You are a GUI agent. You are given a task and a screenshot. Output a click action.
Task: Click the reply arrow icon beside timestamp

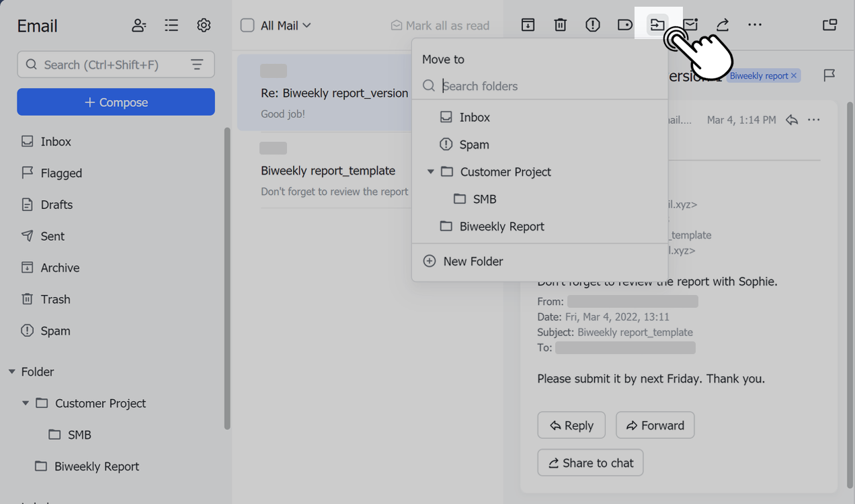tap(792, 120)
